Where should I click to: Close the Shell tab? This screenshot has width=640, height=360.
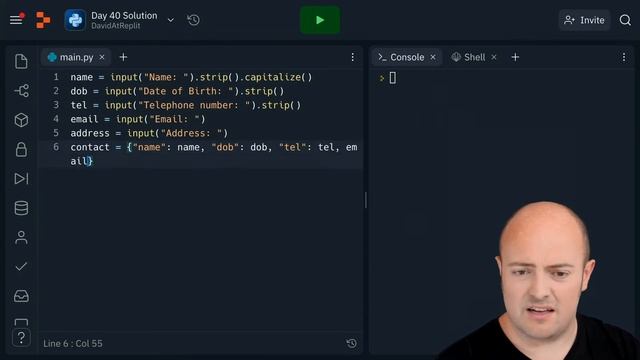coord(494,57)
